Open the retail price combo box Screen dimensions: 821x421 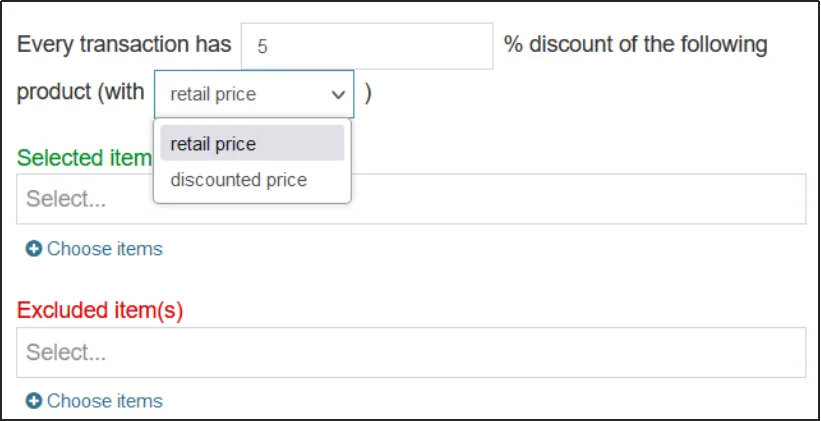tap(253, 95)
